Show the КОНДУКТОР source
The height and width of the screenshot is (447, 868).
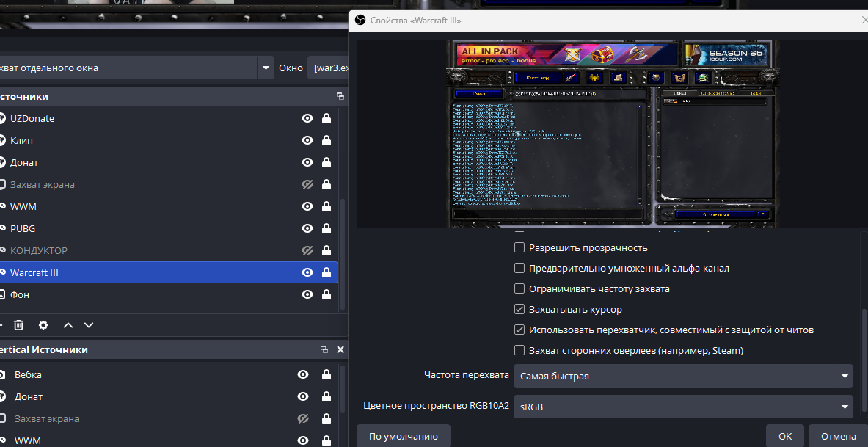(307, 250)
